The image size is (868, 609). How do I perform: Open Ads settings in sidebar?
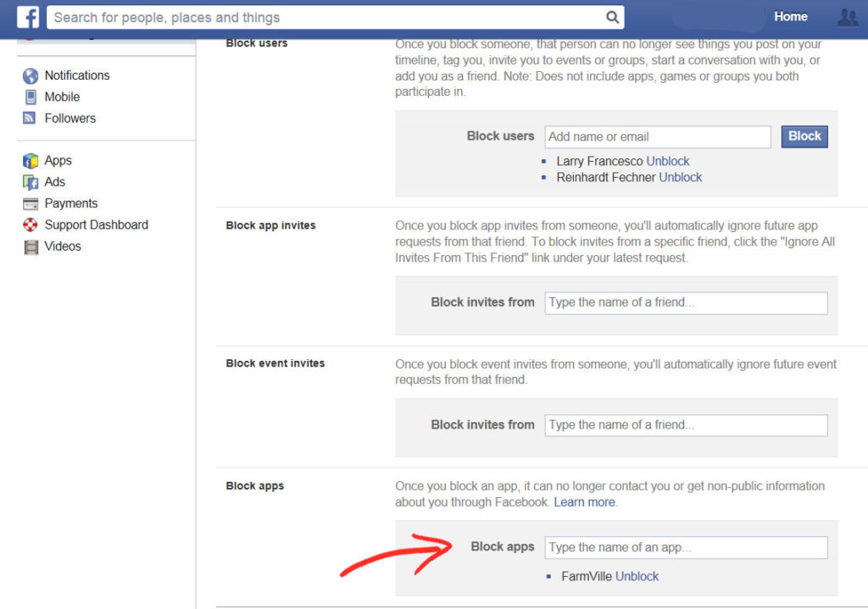(54, 182)
